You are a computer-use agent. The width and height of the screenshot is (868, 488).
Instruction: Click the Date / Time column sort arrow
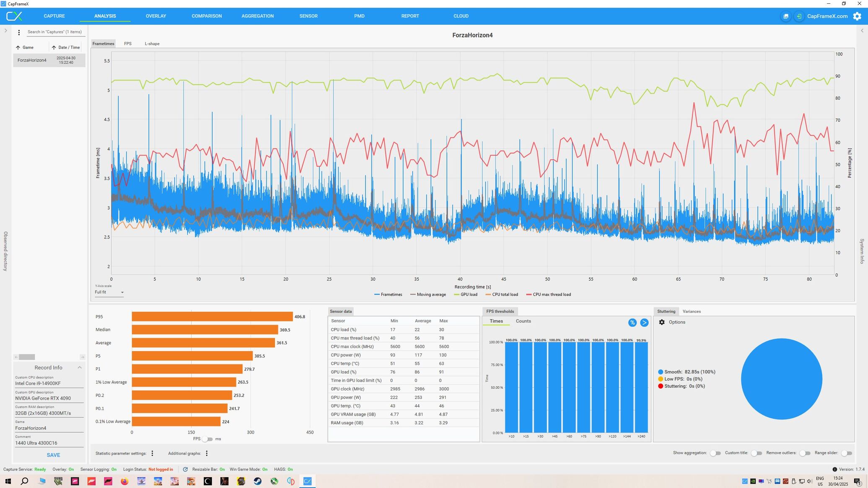[x=54, y=47]
